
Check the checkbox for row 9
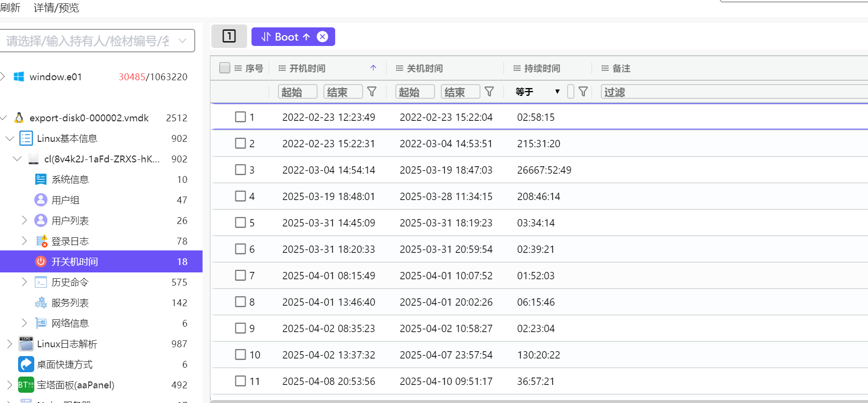(240, 328)
